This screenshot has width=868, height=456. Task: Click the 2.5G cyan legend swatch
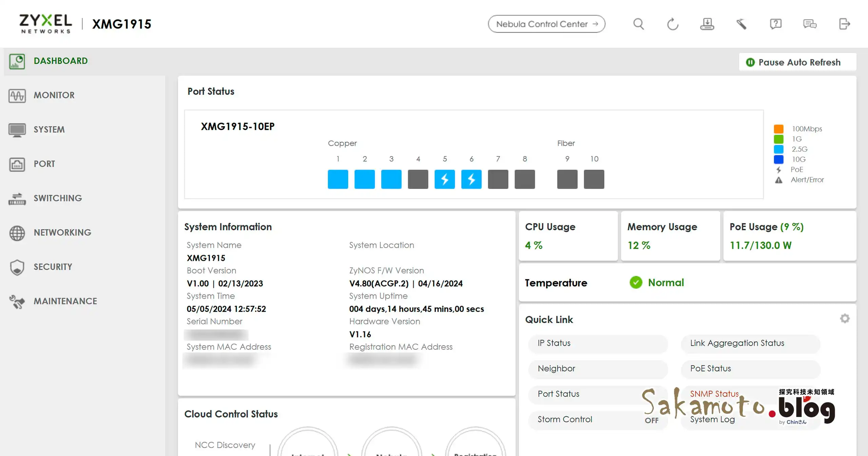pyautogui.click(x=778, y=149)
